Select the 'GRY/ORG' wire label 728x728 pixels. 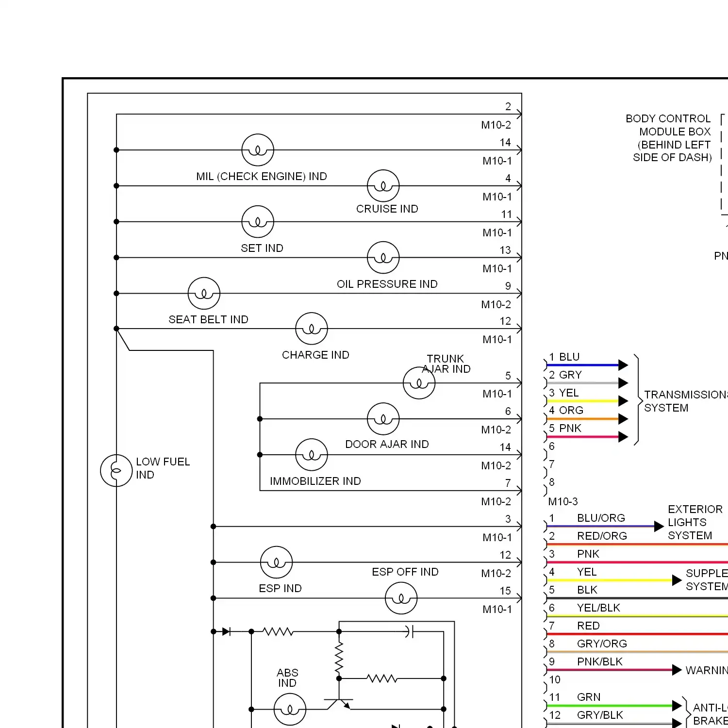[x=602, y=644]
